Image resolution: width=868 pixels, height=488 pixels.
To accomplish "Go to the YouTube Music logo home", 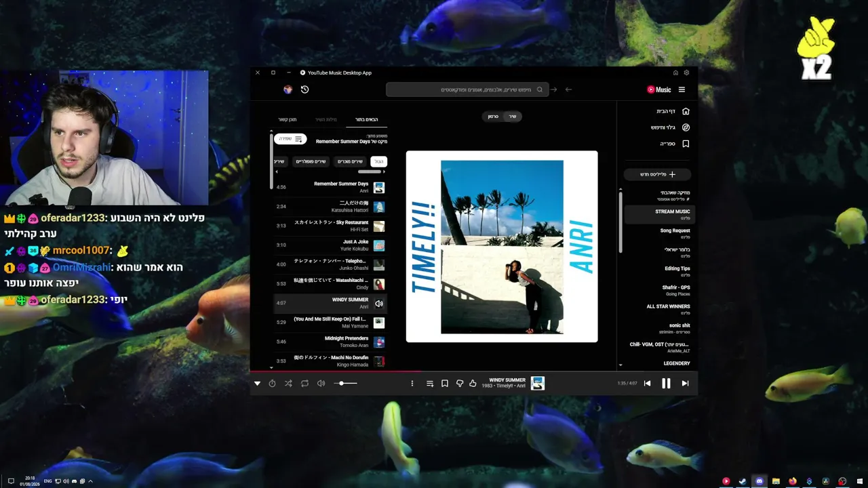I will click(659, 89).
